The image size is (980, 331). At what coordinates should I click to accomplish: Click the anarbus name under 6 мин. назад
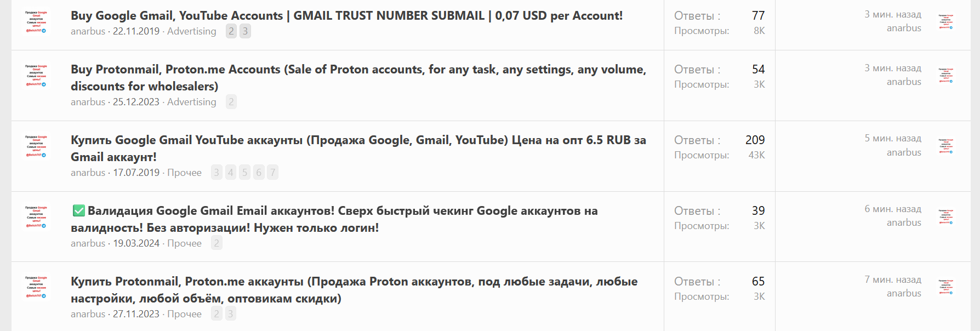click(904, 222)
